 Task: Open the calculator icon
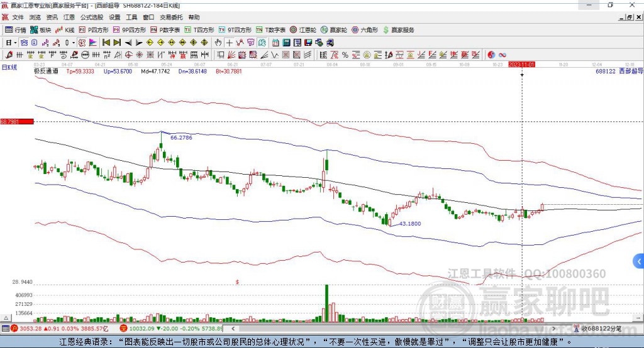286,43
